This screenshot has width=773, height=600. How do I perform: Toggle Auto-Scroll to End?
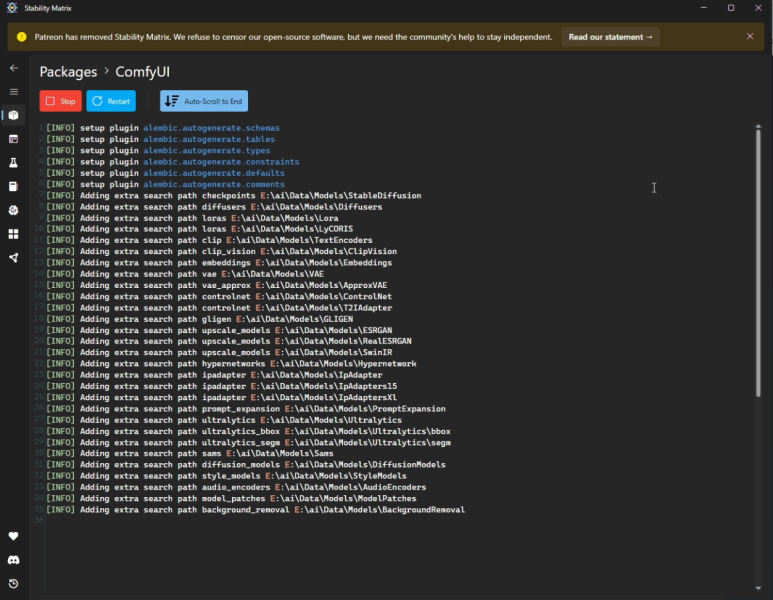coord(204,101)
